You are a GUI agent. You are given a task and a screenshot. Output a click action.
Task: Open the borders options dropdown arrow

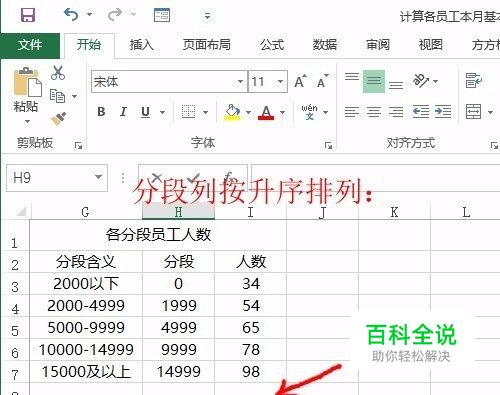tap(206, 112)
